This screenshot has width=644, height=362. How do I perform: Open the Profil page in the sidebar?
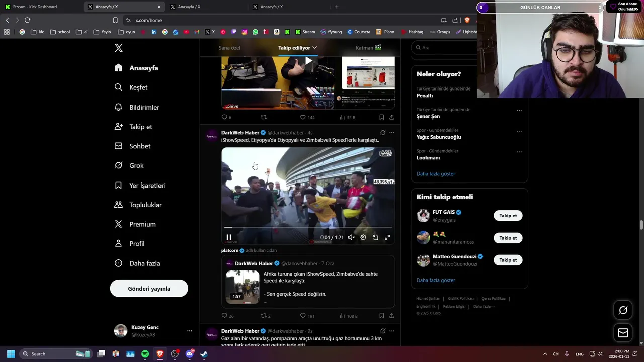pos(130,244)
